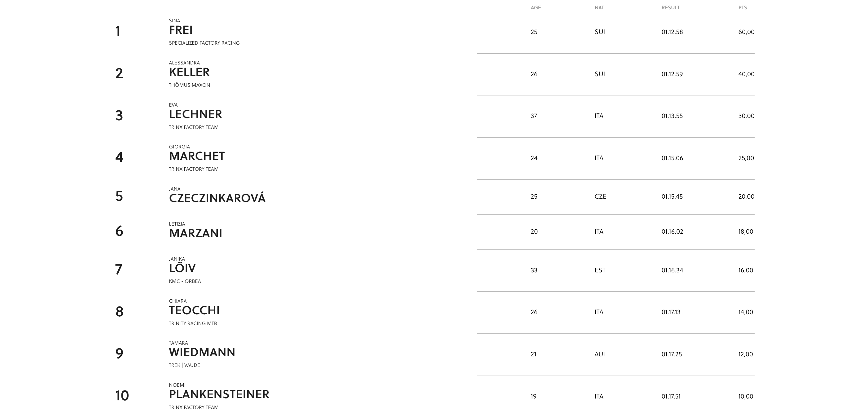
Task: Open Noemi Plankensteiner's profile
Action: coord(219,394)
